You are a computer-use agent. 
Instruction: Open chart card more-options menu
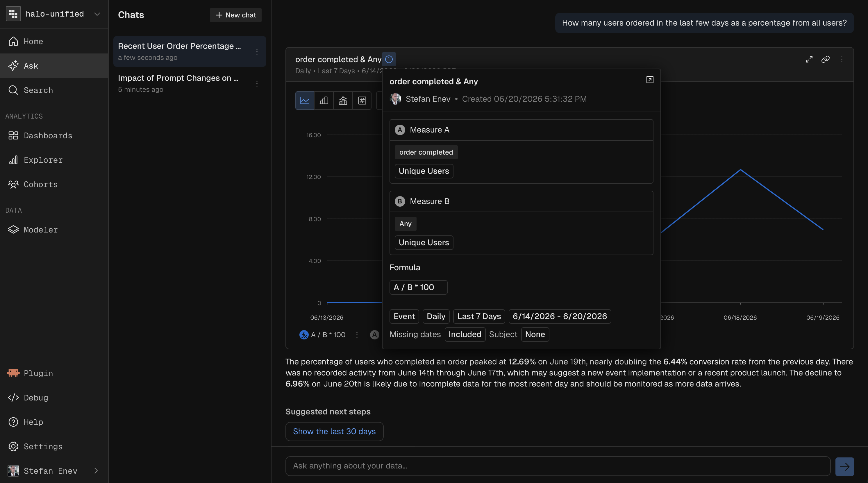pyautogui.click(x=842, y=59)
